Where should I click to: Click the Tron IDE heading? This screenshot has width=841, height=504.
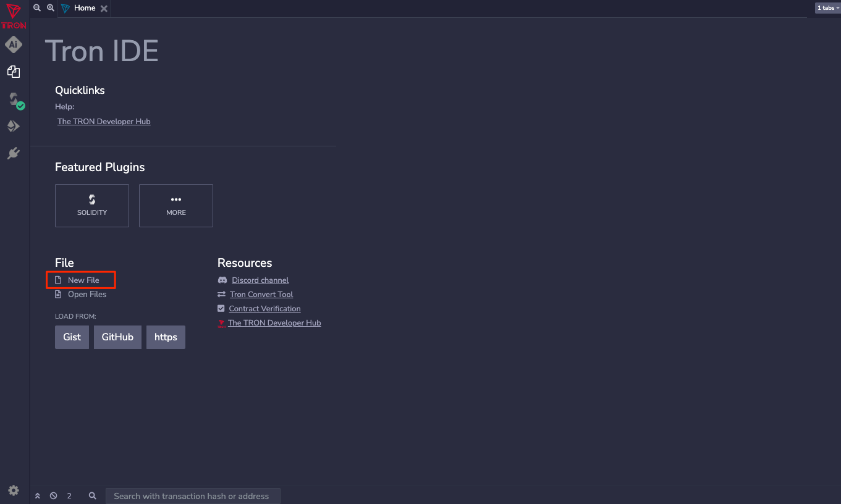tap(102, 51)
